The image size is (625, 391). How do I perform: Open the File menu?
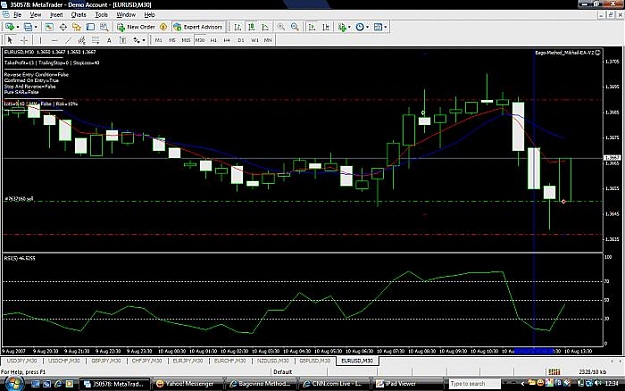click(x=18, y=15)
